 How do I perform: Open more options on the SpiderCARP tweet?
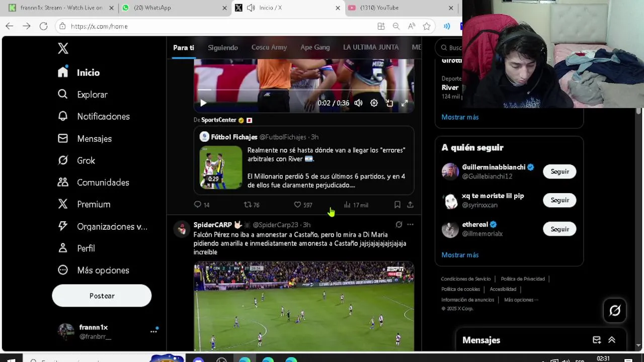(410, 225)
